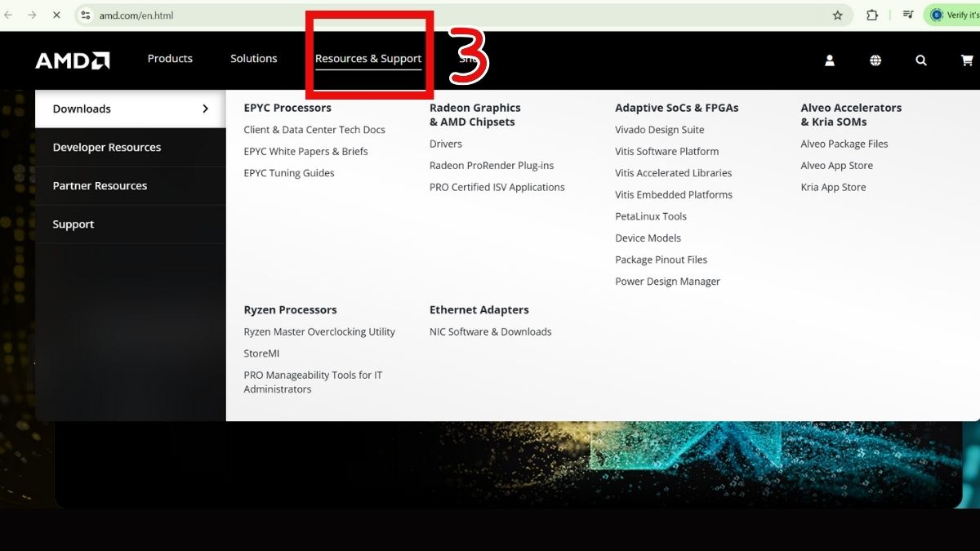Viewport: 980px width, 551px height.
Task: Open EPYC White Papers & Briefs
Action: point(305,152)
